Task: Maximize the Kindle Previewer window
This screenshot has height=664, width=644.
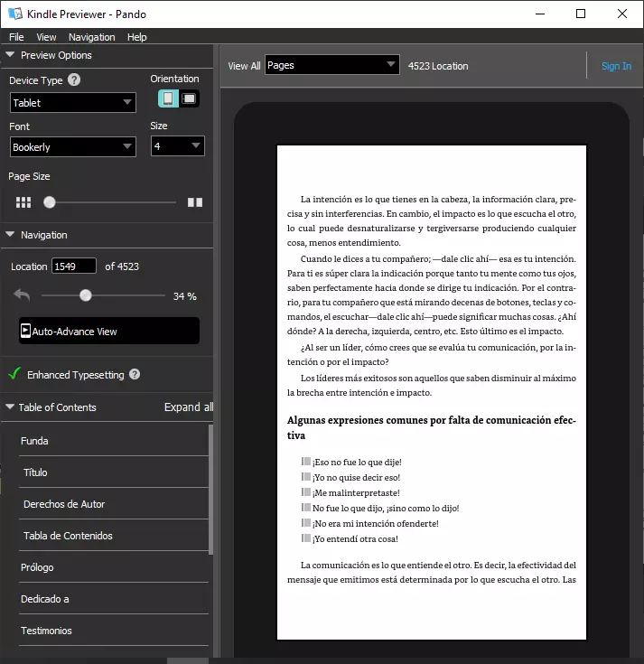Action: (581, 14)
